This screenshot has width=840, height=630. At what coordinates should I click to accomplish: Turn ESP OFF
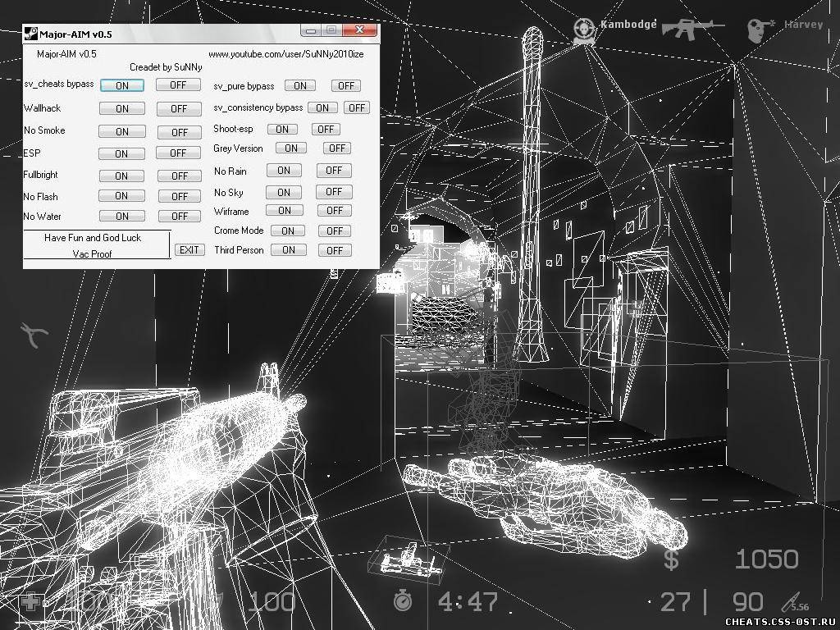pos(178,153)
